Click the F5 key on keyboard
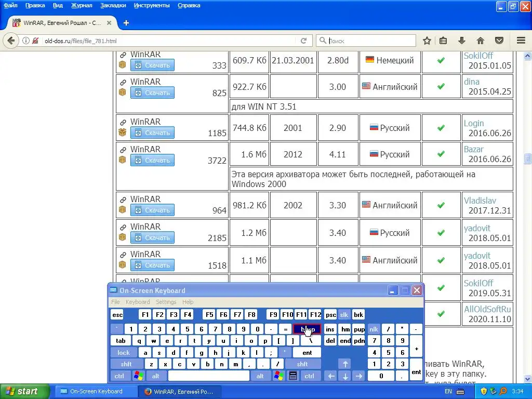532x399 pixels. coord(209,315)
